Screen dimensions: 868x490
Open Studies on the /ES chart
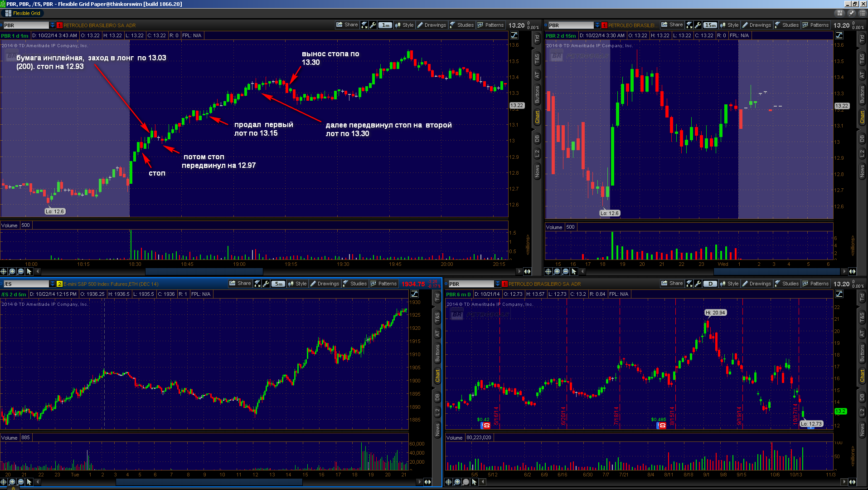354,284
